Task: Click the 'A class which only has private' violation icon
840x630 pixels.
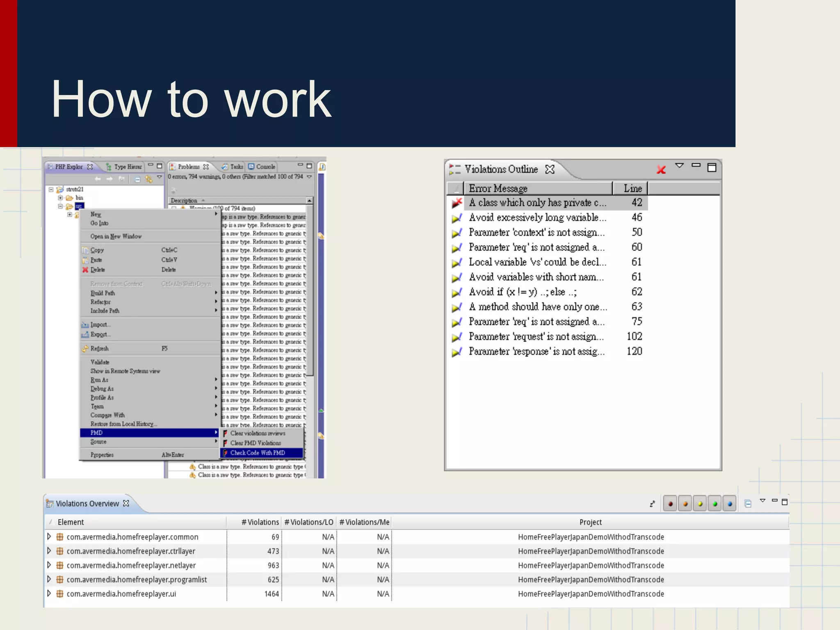Action: [x=457, y=203]
